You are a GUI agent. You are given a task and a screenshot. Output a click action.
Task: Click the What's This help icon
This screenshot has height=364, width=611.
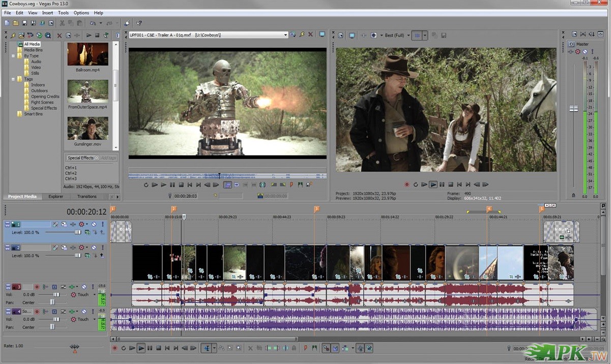click(x=139, y=23)
